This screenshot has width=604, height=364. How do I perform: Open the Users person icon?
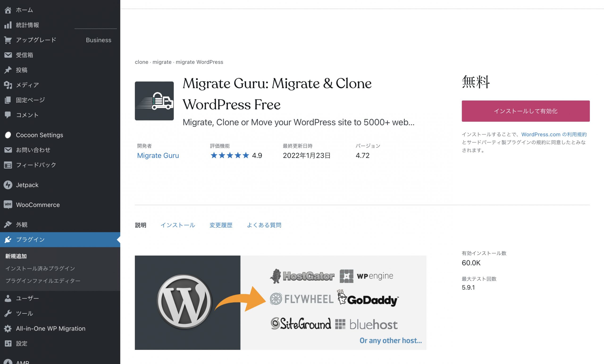pos(8,298)
